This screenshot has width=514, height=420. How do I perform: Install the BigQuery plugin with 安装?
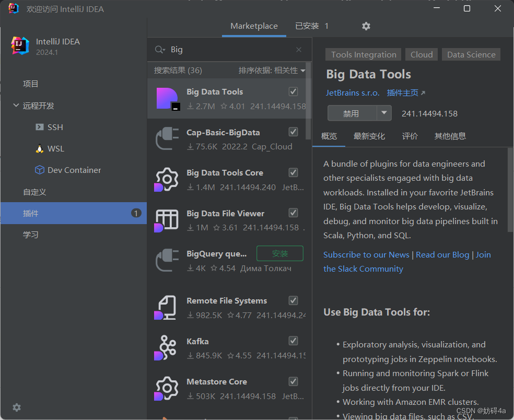coord(280,253)
